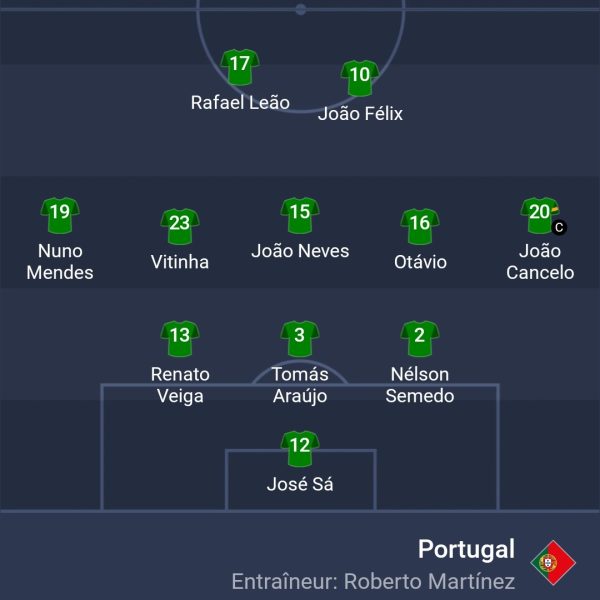
Task: Select the João Félix name label
Action: pos(360,113)
